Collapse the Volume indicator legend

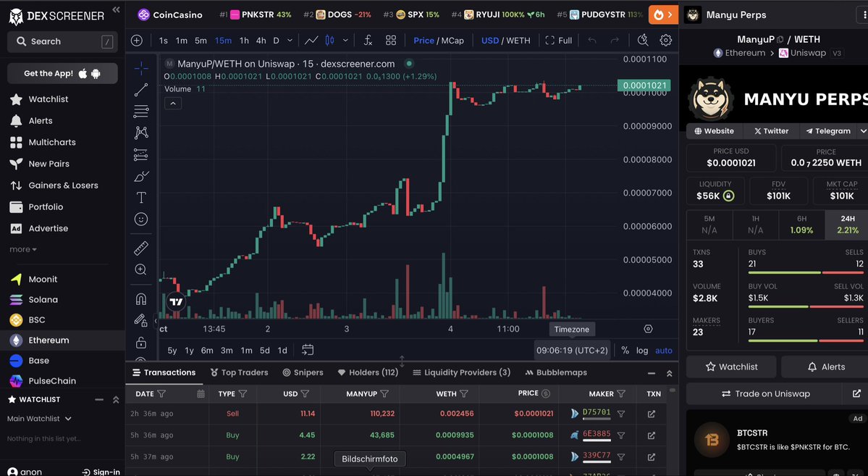(x=173, y=104)
